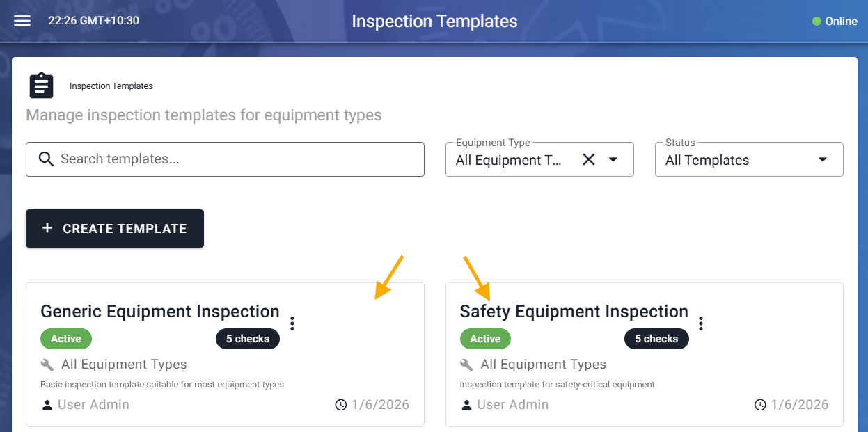Click Active badge on Generic Equipment card
This screenshot has height=432, width=868.
pos(66,339)
